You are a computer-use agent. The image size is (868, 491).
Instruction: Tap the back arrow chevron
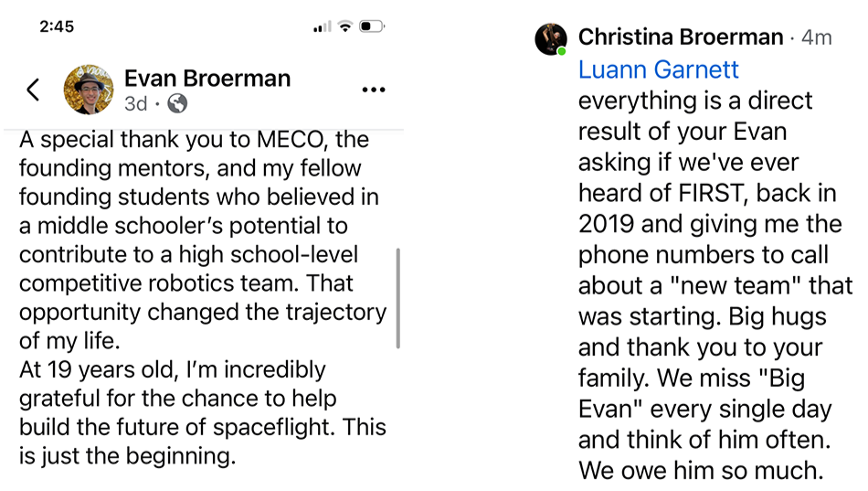point(33,90)
